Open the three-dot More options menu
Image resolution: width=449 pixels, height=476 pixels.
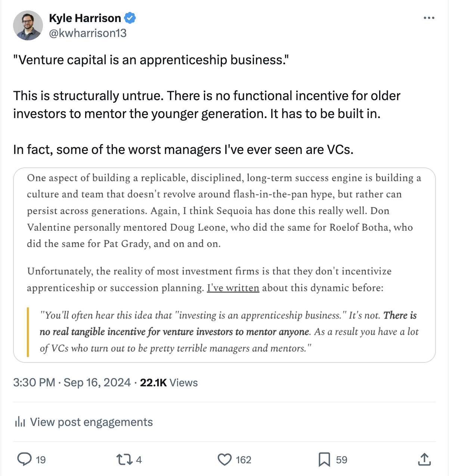click(429, 18)
